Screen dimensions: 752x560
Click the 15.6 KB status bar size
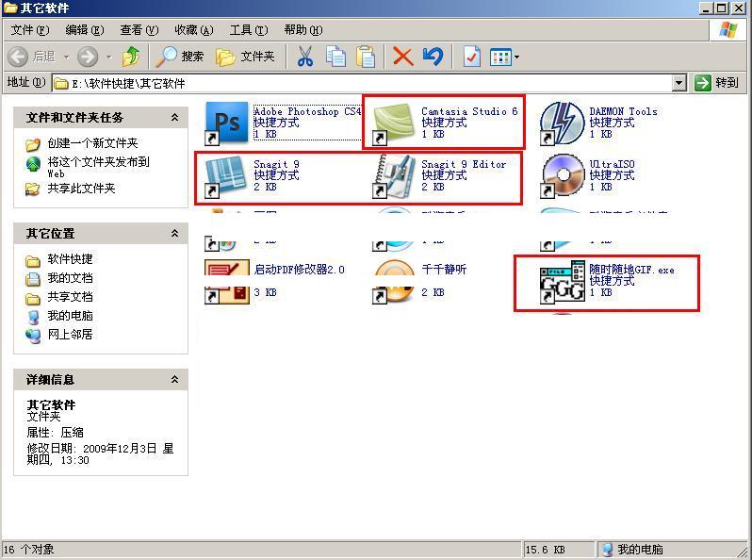[545, 550]
